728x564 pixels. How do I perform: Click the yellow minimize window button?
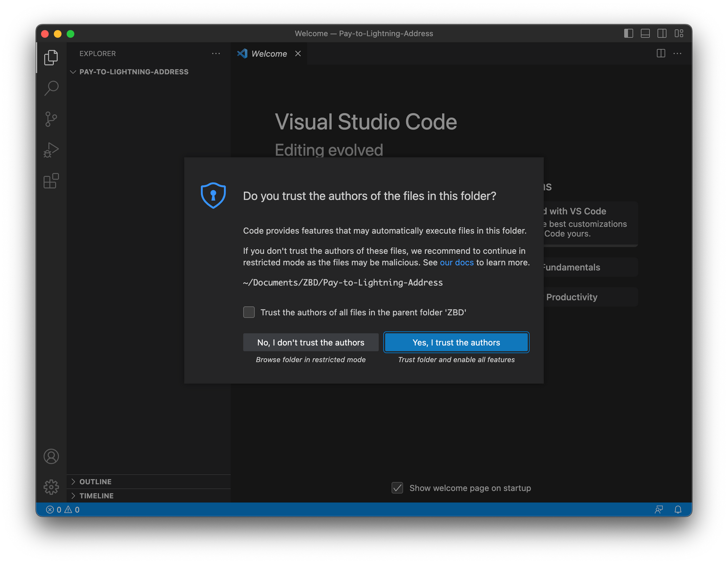point(58,34)
